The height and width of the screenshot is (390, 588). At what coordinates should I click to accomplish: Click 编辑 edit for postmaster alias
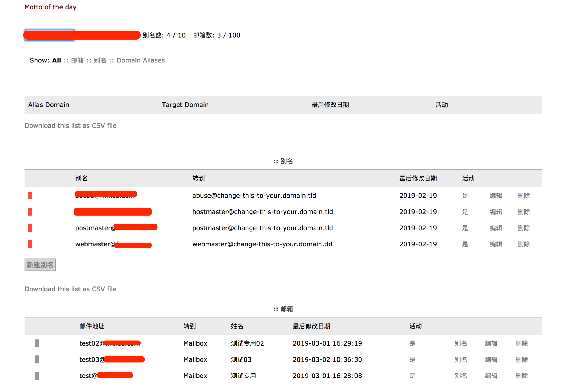click(496, 228)
